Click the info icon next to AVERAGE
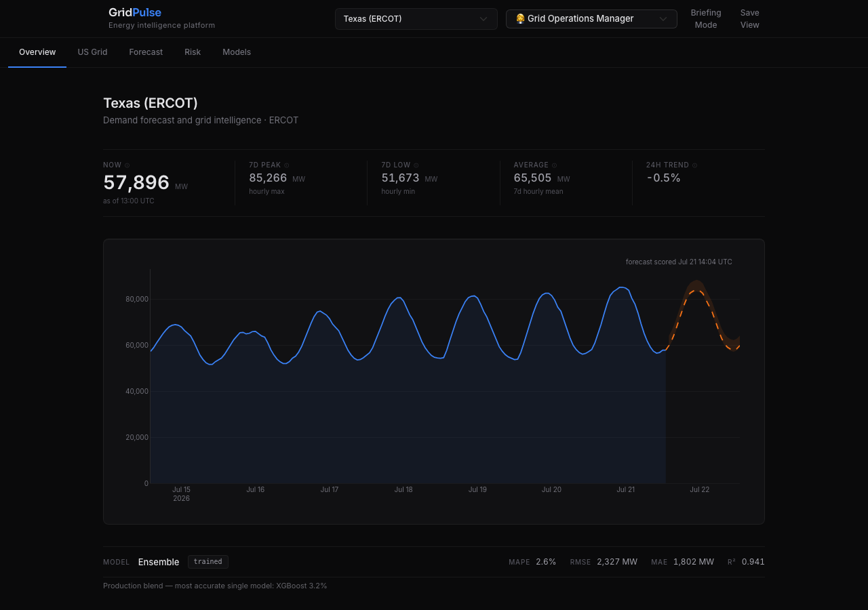 [x=554, y=165]
